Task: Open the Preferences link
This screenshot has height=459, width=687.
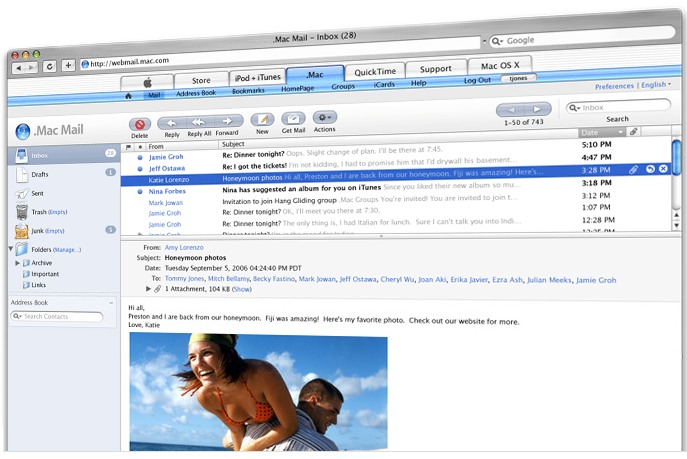Action: pyautogui.click(x=614, y=86)
